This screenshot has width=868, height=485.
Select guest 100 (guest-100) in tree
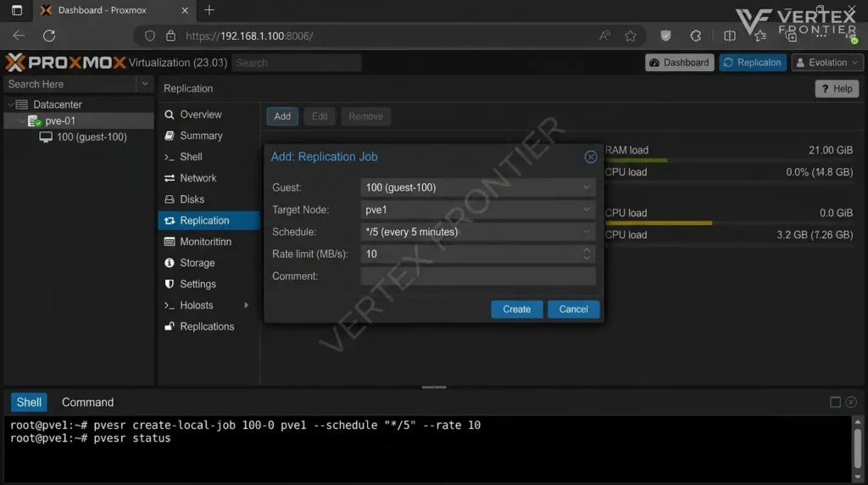[92, 137]
